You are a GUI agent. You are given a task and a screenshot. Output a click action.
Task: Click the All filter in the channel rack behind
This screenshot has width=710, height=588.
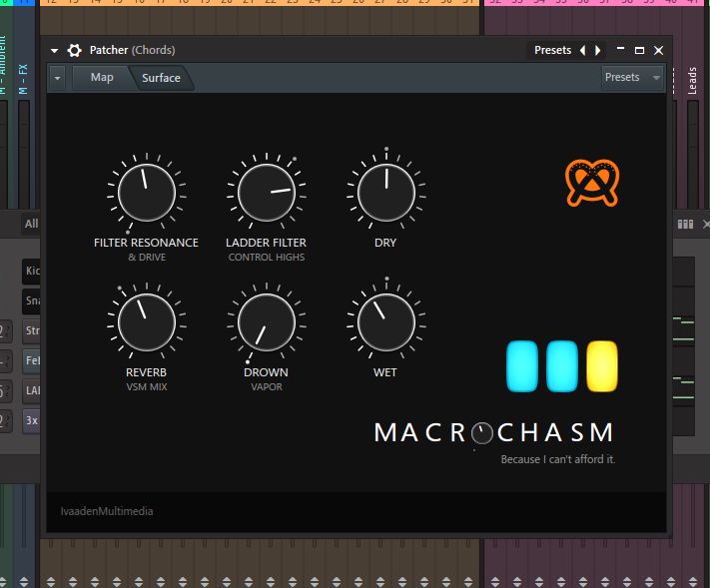click(x=31, y=224)
